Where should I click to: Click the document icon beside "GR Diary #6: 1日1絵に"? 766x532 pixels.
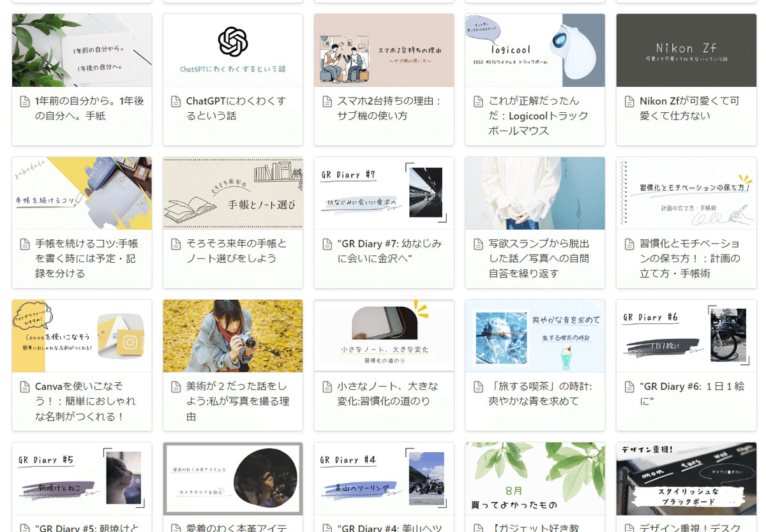point(629,387)
